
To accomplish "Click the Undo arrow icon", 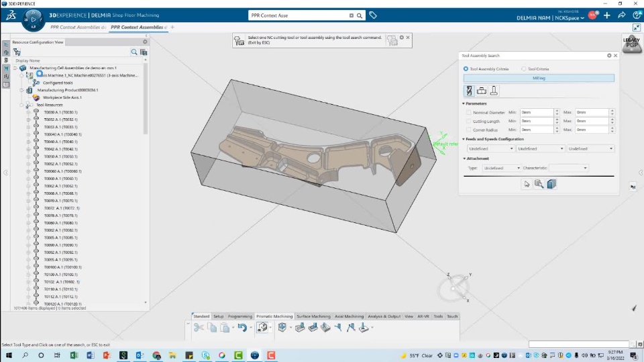I will [241, 327].
